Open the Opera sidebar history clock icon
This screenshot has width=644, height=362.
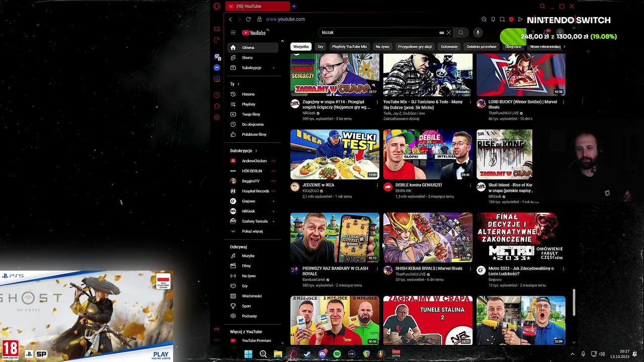[217, 95]
